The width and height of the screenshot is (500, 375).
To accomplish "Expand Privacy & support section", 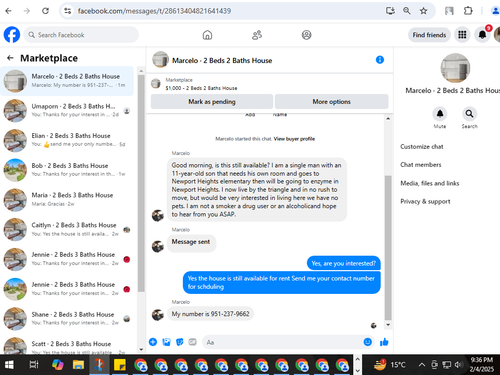I will click(425, 201).
